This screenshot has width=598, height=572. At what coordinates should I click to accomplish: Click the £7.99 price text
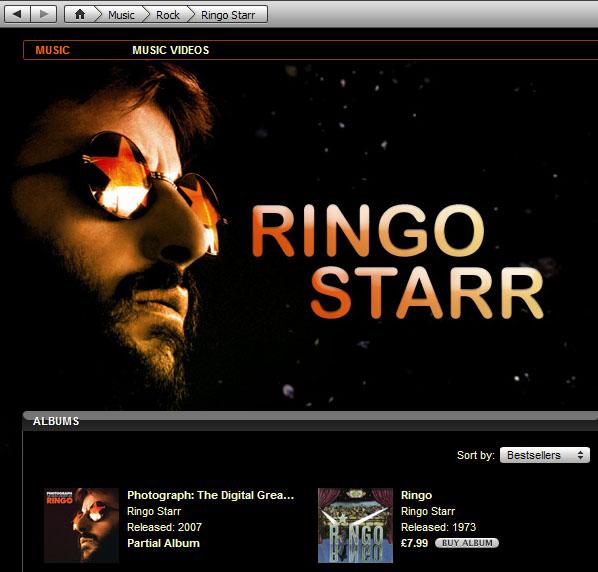tap(414, 543)
